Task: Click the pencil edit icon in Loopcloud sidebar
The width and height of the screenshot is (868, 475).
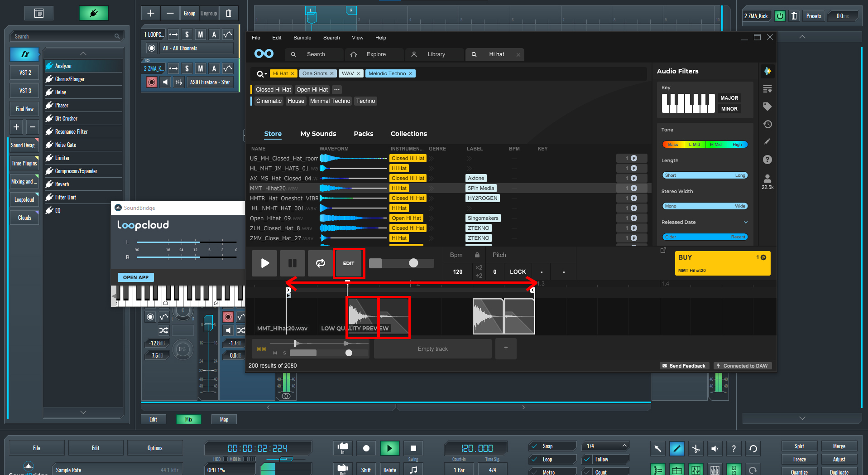Action: pos(767,141)
